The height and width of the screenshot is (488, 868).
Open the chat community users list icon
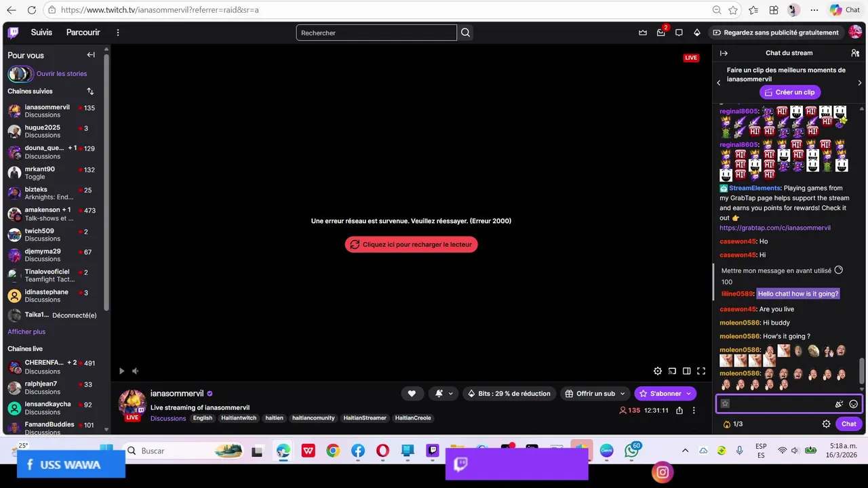(x=855, y=53)
